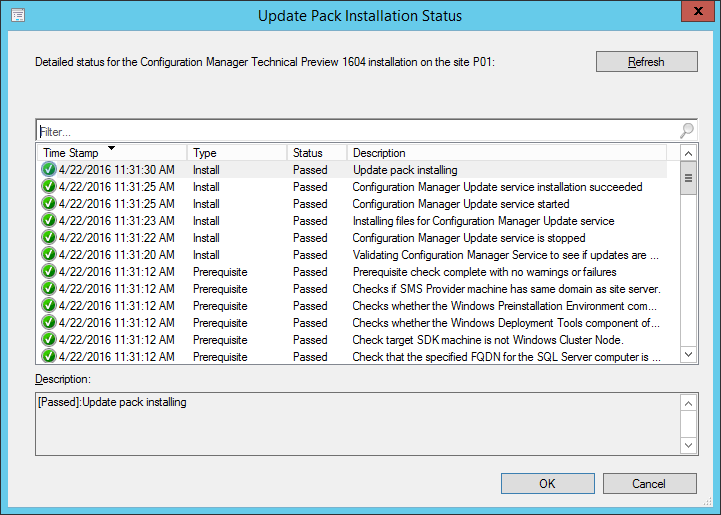Click check icon of service installation succeeded row
The image size is (721, 515).
coord(49,186)
